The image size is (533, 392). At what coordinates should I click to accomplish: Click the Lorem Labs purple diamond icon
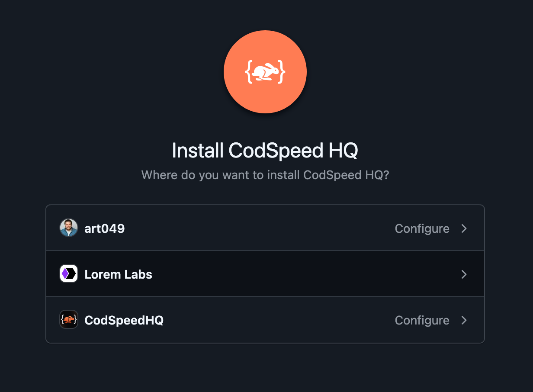point(68,273)
